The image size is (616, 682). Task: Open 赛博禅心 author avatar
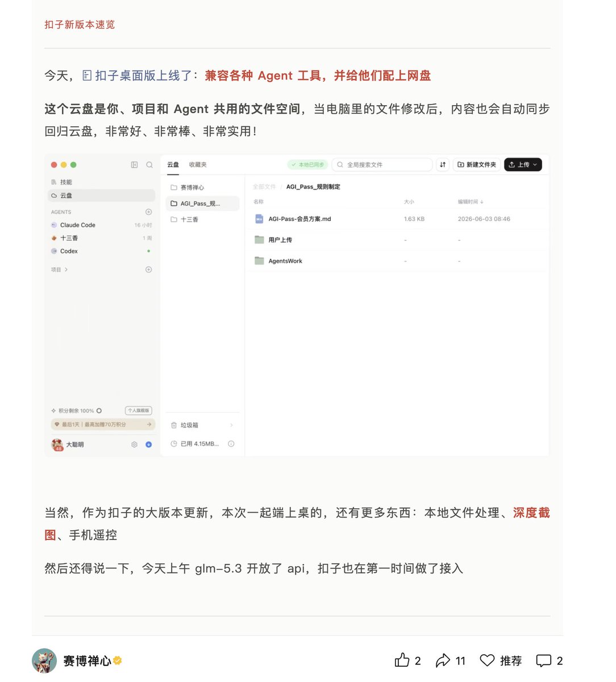(x=44, y=660)
